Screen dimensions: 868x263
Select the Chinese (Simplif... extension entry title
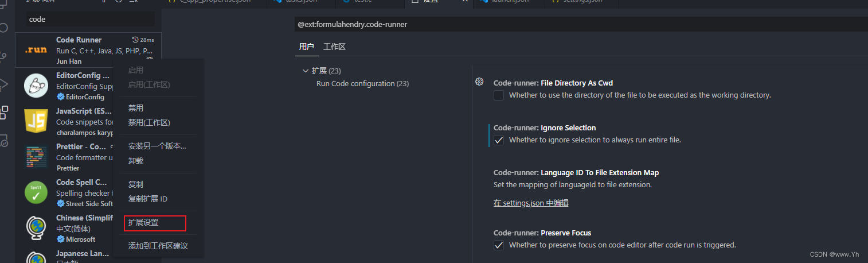pos(84,218)
